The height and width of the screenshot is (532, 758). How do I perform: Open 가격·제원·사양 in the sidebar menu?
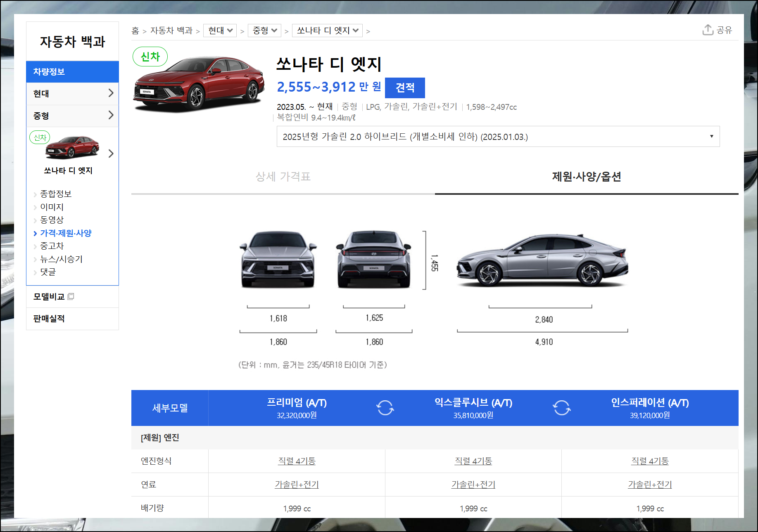(x=66, y=233)
